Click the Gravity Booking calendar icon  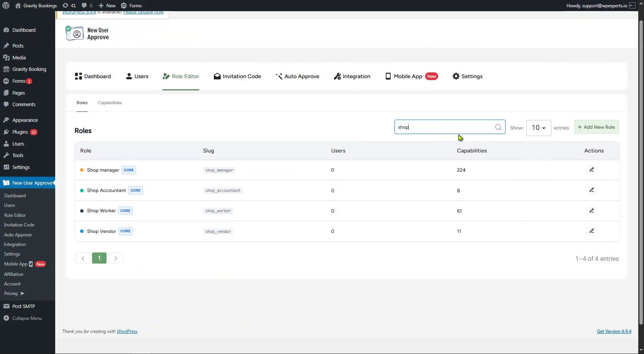pyautogui.click(x=6, y=69)
